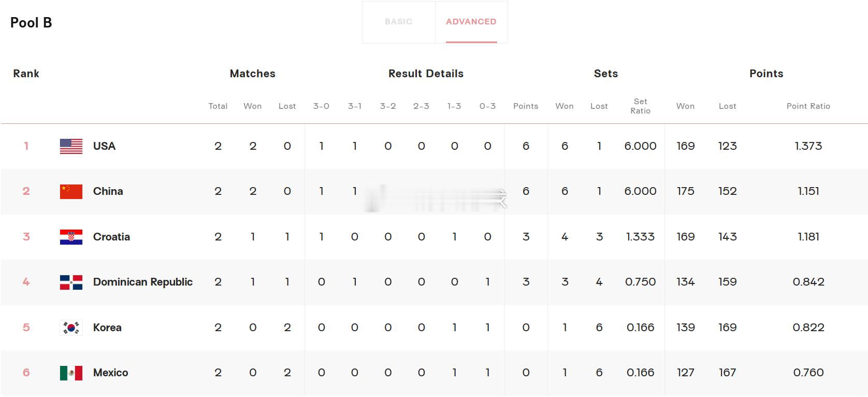This screenshot has width=868, height=397.
Task: Click the Dominican Republic flag icon
Action: click(x=71, y=282)
